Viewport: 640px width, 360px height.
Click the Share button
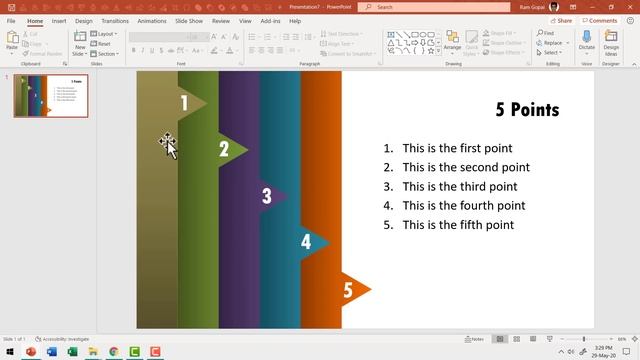tap(561, 20)
